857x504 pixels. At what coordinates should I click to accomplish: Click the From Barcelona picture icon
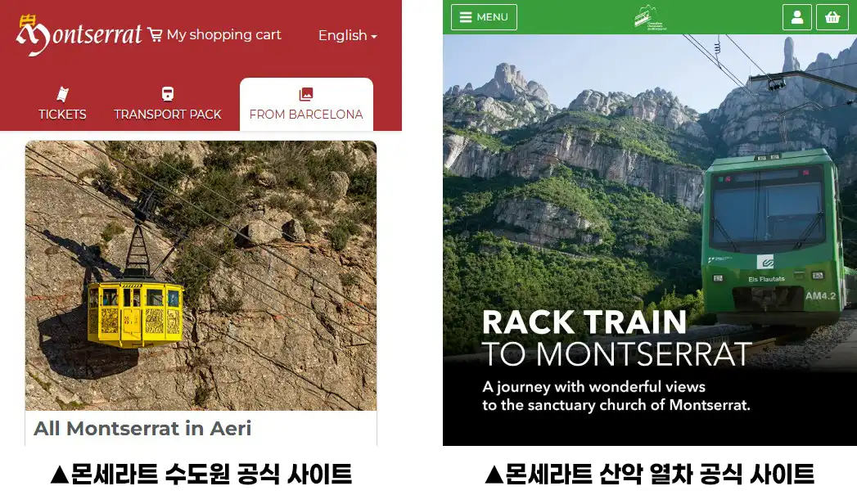pos(306,94)
